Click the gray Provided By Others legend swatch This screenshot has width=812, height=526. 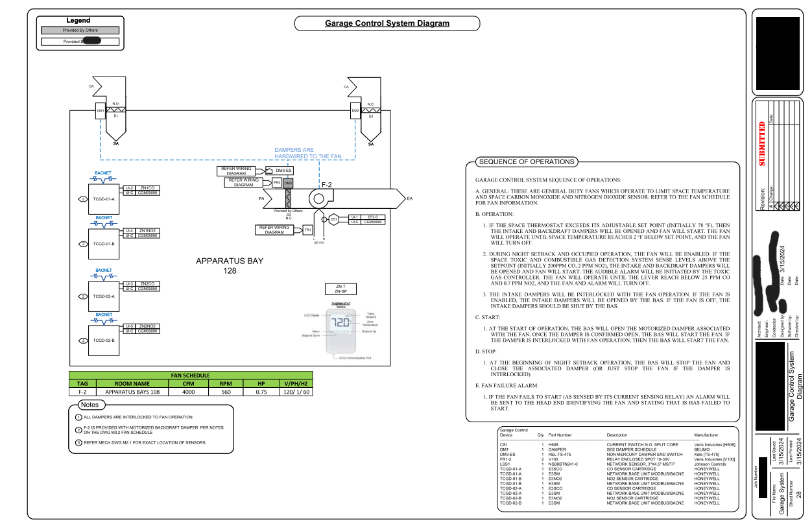click(80, 30)
